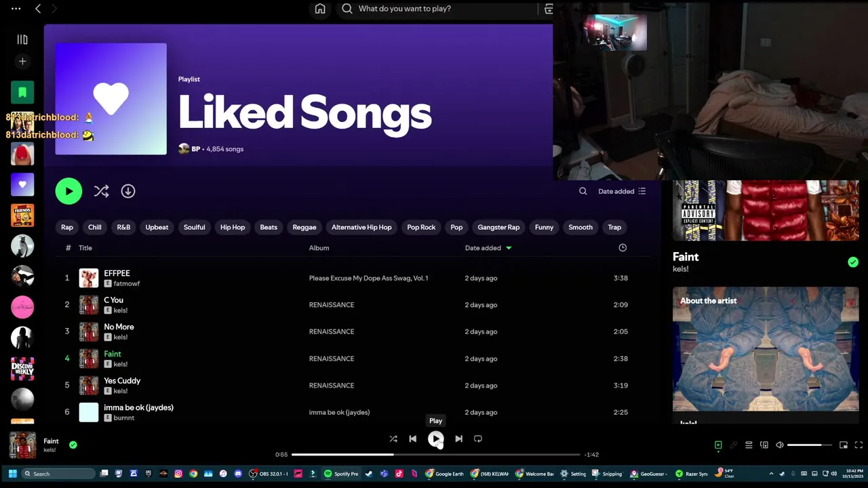Skip to next track

point(458,439)
